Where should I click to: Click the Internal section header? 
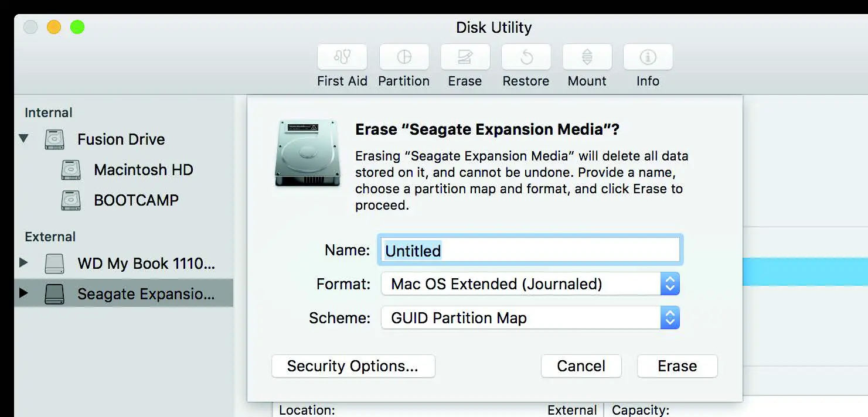49,112
